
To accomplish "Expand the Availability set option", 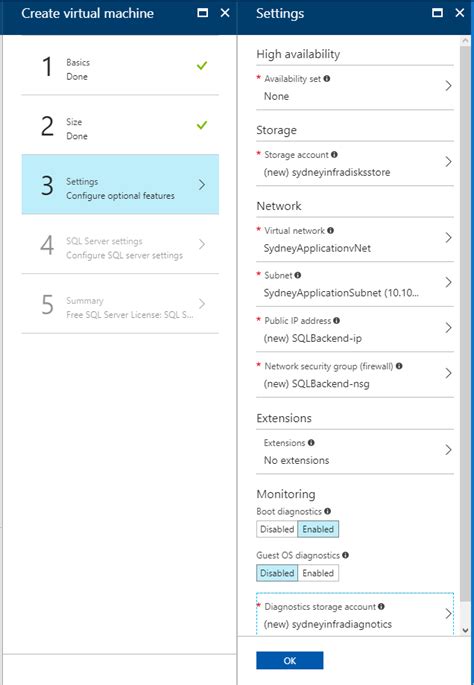I will click(x=355, y=87).
